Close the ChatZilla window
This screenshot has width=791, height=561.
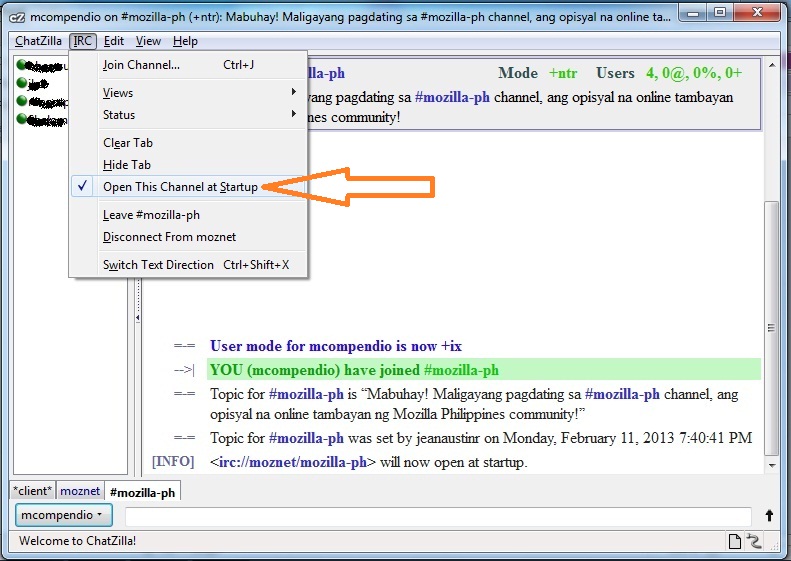[758, 12]
